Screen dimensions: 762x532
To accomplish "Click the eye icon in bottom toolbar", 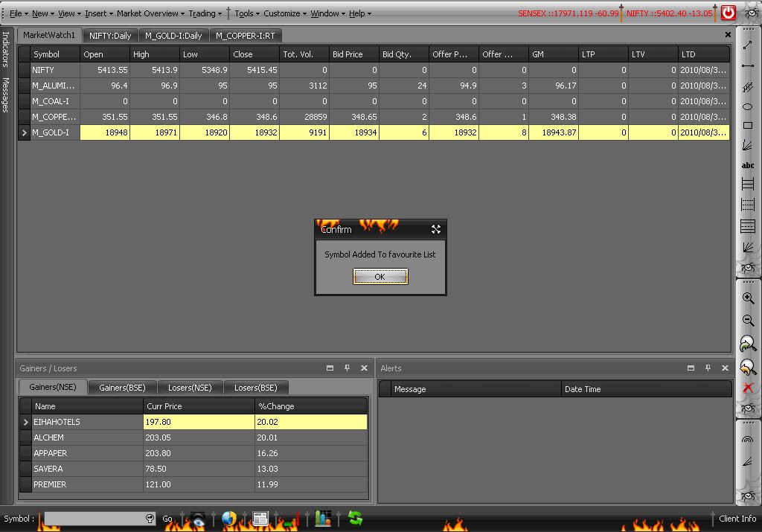I will point(197,519).
